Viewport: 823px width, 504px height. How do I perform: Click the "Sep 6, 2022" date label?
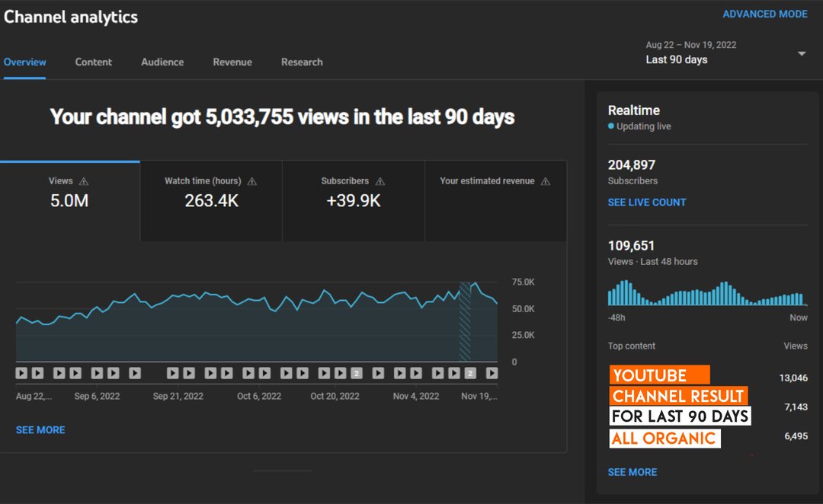click(97, 397)
